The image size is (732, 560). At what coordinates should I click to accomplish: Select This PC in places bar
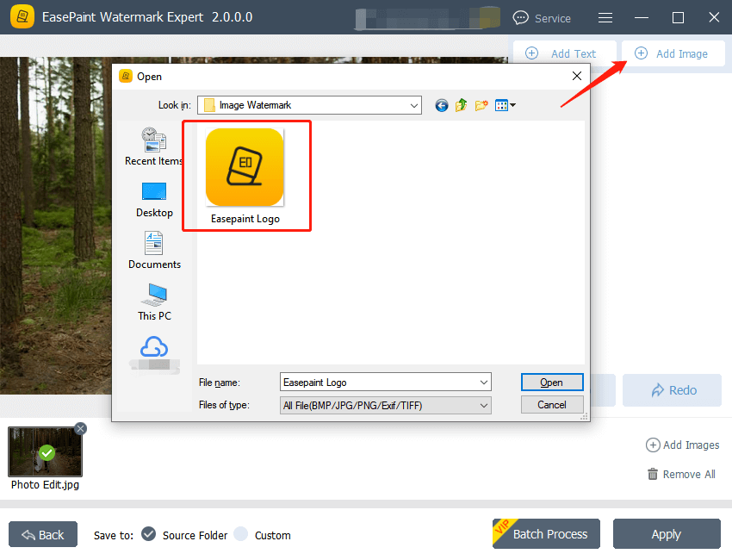pyautogui.click(x=154, y=302)
